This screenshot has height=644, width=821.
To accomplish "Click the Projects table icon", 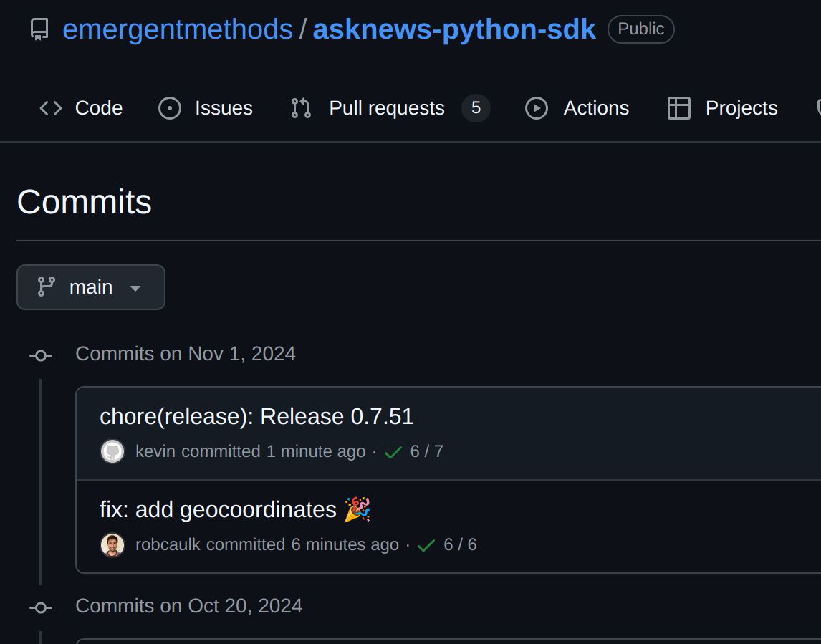I will 679,108.
